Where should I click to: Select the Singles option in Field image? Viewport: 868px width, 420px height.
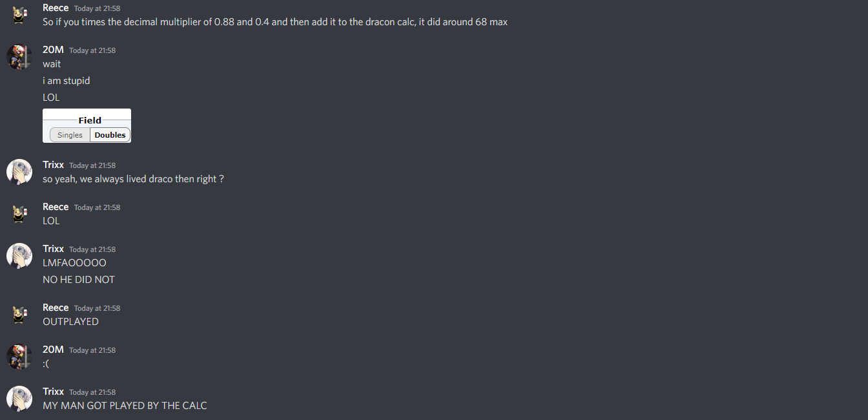[70, 135]
